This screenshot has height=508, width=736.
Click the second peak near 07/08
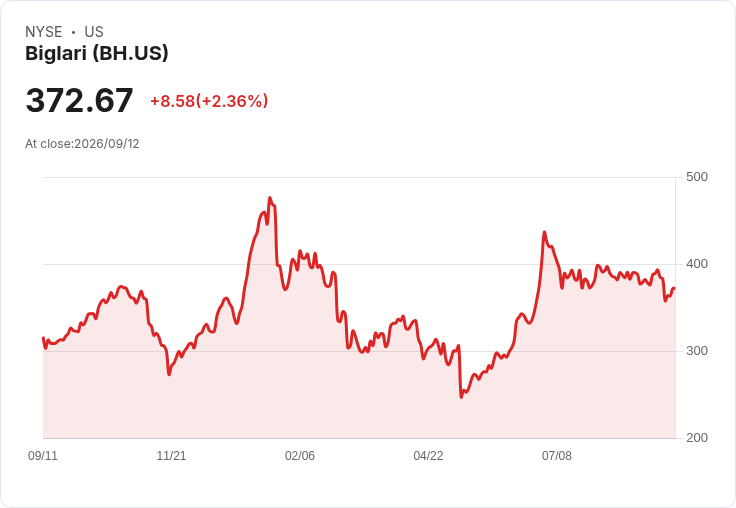[544, 232]
